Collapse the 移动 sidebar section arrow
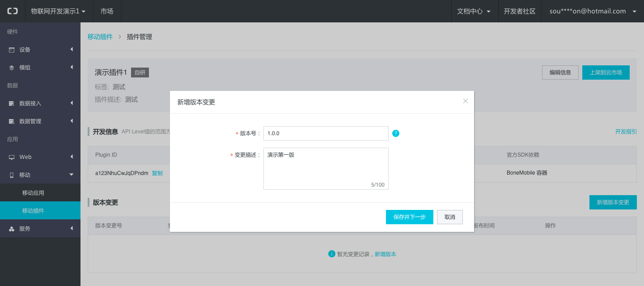 point(72,175)
